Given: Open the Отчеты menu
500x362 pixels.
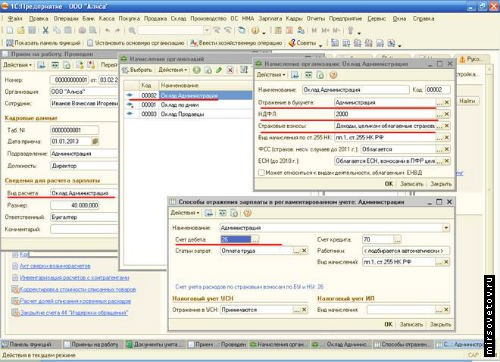Looking at the screenshot, I should [315, 19].
